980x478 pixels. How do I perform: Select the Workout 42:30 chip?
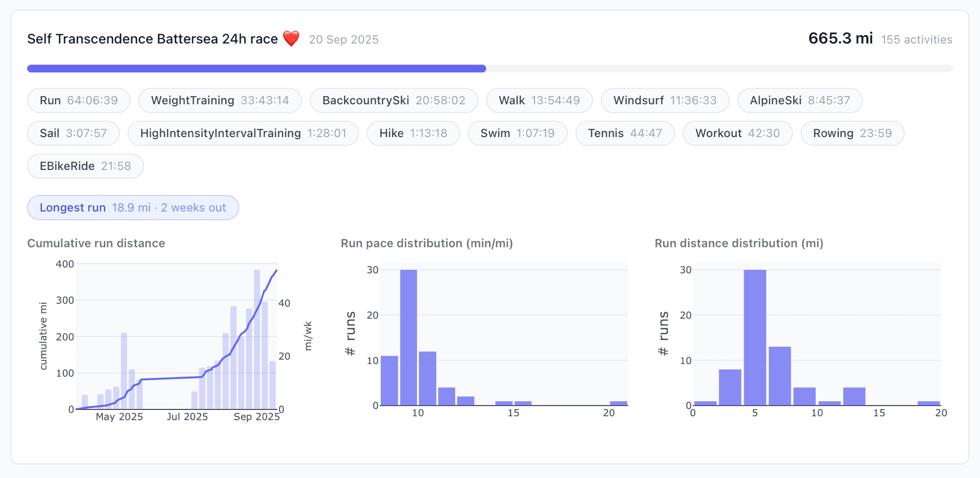tap(737, 133)
